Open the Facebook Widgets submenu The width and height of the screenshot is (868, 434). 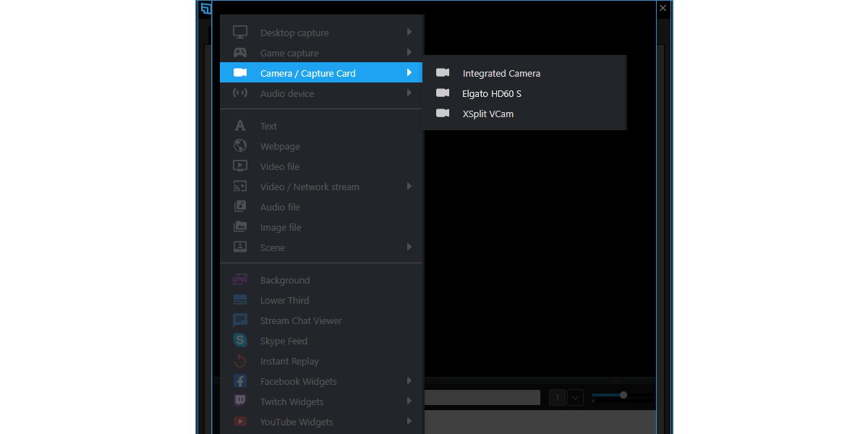[x=410, y=380]
